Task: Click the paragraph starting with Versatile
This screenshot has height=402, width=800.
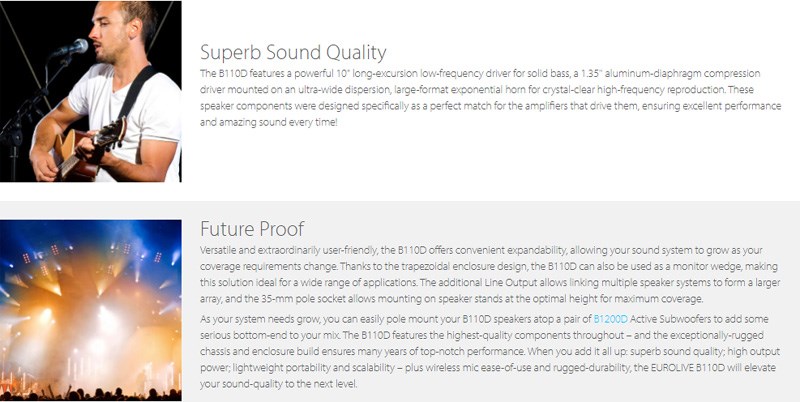Action: click(x=489, y=274)
